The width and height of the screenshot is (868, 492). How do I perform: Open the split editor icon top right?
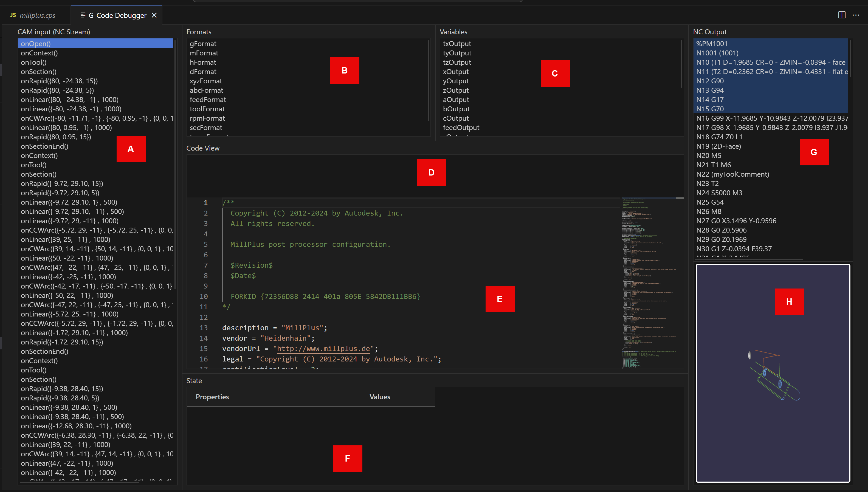842,15
